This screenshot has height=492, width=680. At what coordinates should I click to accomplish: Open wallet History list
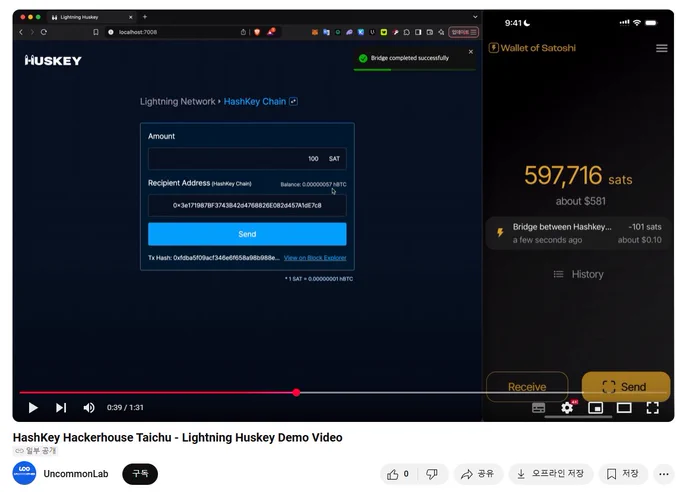point(579,274)
